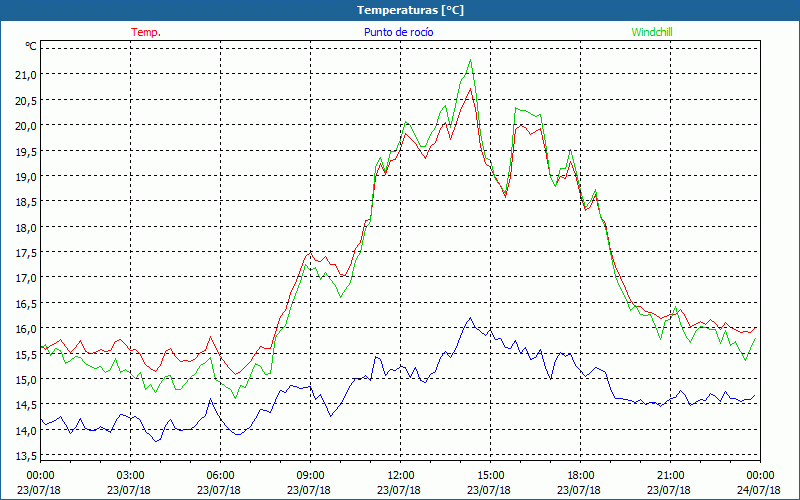The height and width of the screenshot is (500, 800).
Task: Click the 06:00 time label on the x-axis
Action: pyautogui.click(x=220, y=475)
